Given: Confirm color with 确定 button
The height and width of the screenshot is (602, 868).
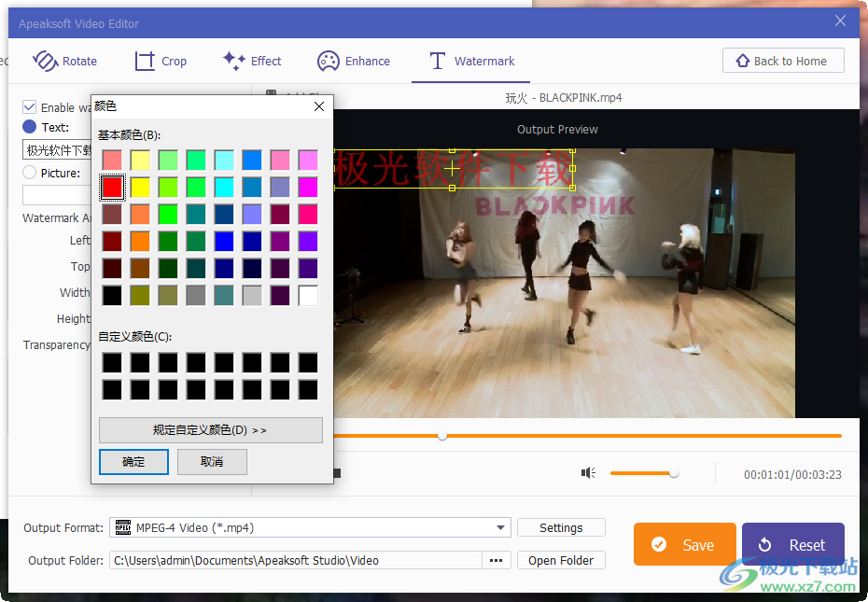Looking at the screenshot, I should [x=133, y=462].
